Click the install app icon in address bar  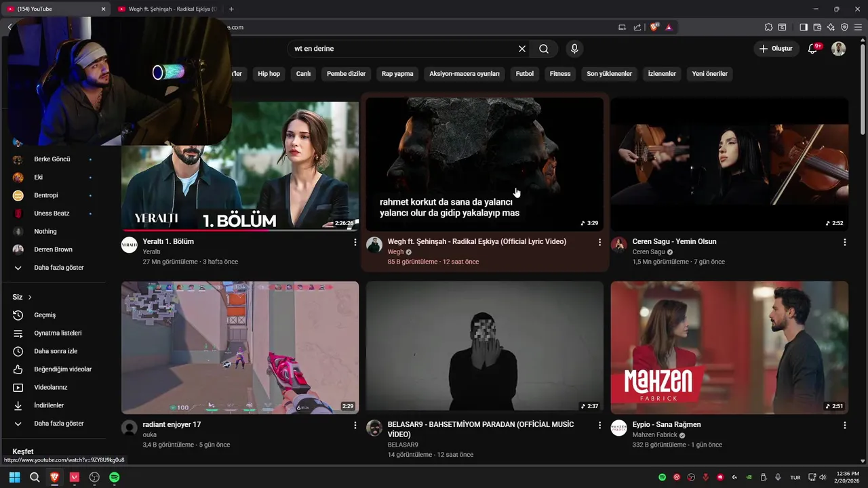coord(622,27)
